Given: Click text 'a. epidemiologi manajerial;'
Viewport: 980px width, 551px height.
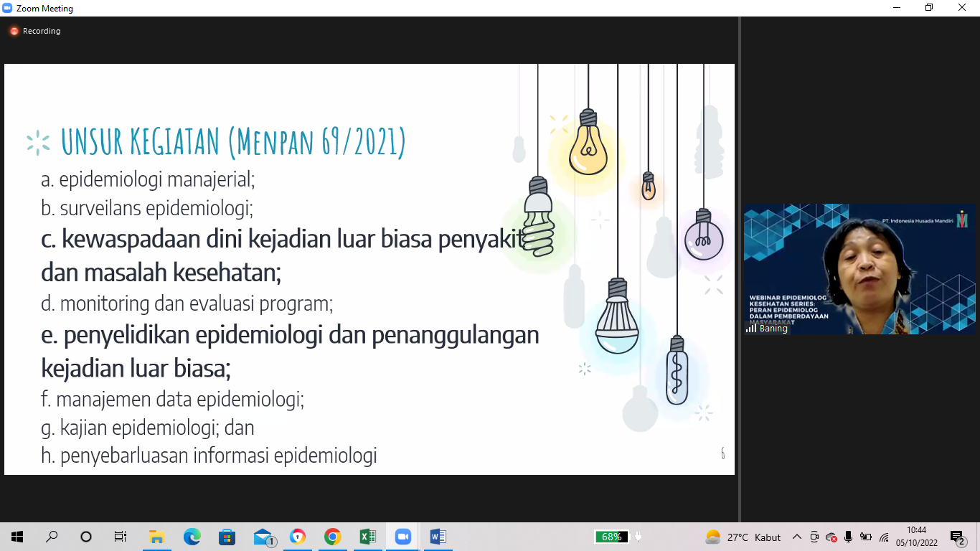Looking at the screenshot, I should (148, 179).
